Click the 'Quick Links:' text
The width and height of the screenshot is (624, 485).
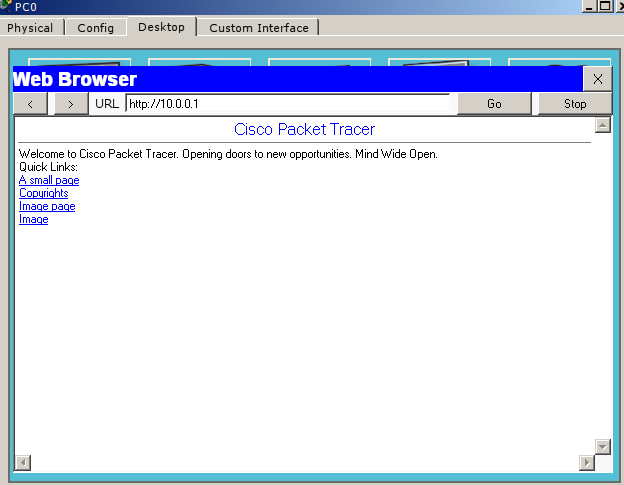click(x=48, y=167)
